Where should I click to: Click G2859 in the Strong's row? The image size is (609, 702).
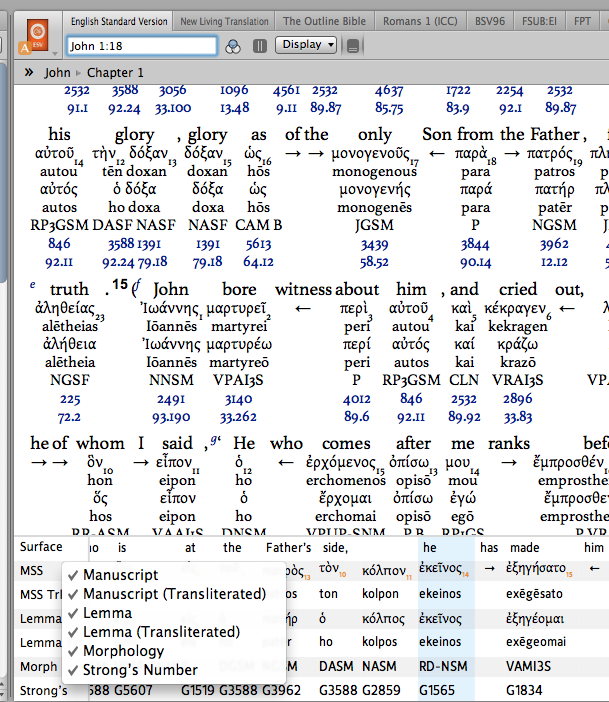pyautogui.click(x=381, y=690)
